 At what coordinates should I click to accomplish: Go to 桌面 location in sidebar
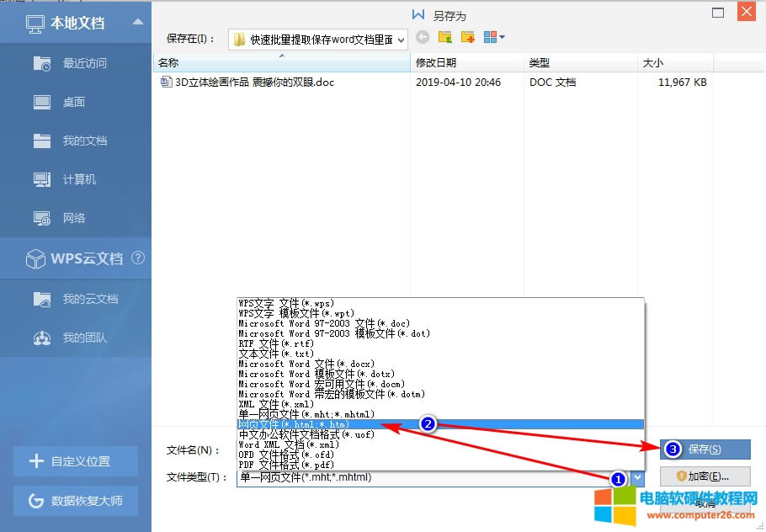pyautogui.click(x=75, y=102)
